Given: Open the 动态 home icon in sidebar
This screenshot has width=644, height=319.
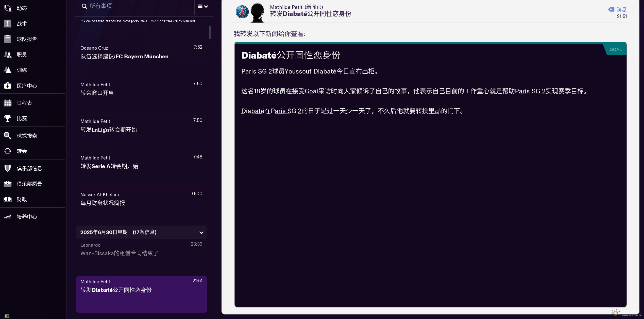Looking at the screenshot, I should pos(8,8).
